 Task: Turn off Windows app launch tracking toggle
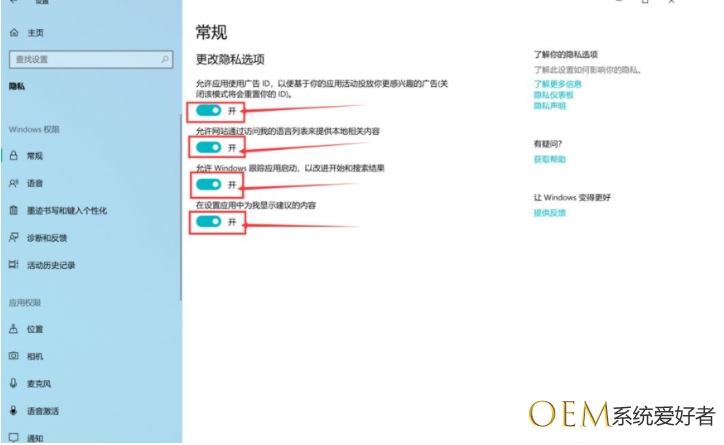(x=209, y=185)
